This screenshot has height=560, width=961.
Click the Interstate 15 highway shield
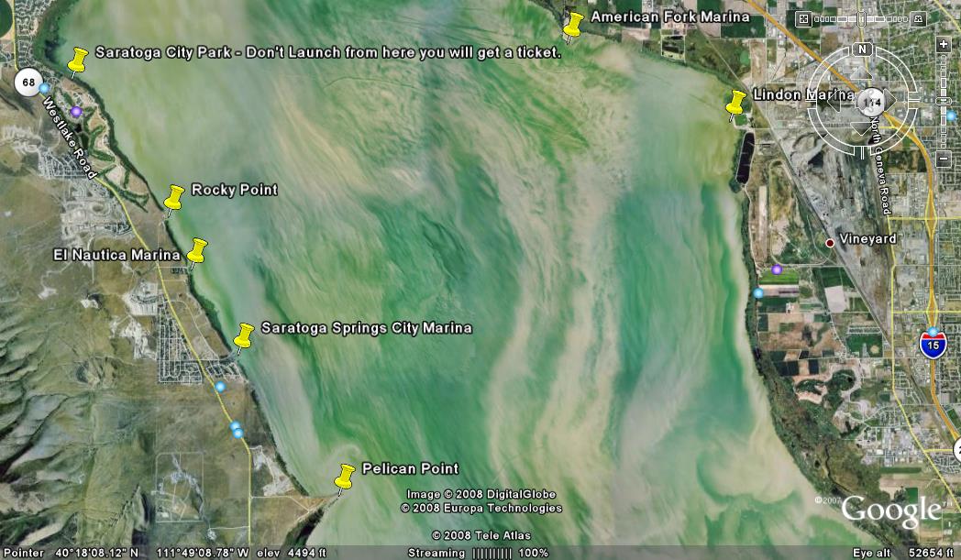(x=932, y=345)
